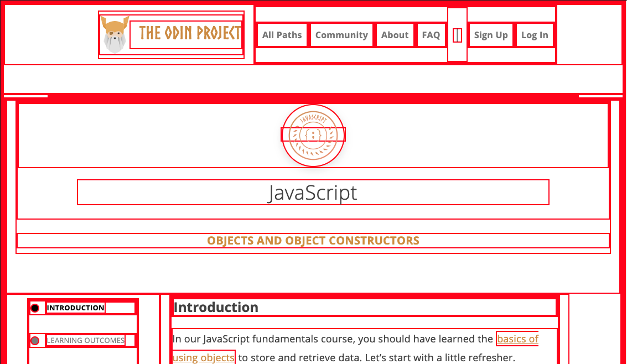Image resolution: width=627 pixels, height=364 pixels.
Task: Click the divider menu icon beside FAQ
Action: point(457,34)
